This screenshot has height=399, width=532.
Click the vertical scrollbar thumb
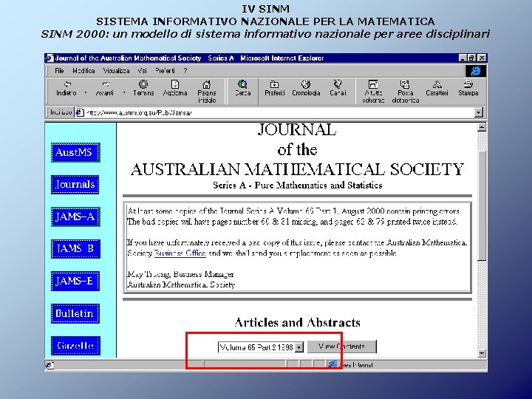(482, 206)
